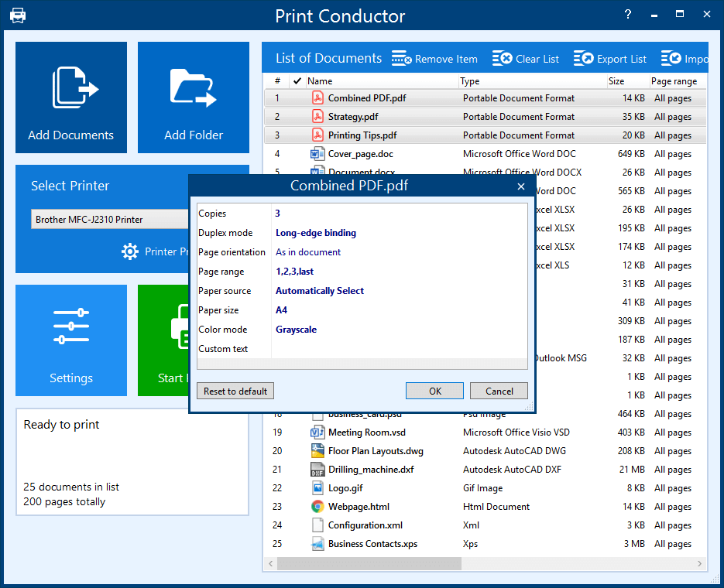The width and height of the screenshot is (724, 588).
Task: Click the printer icon in the title bar
Action: (18, 15)
